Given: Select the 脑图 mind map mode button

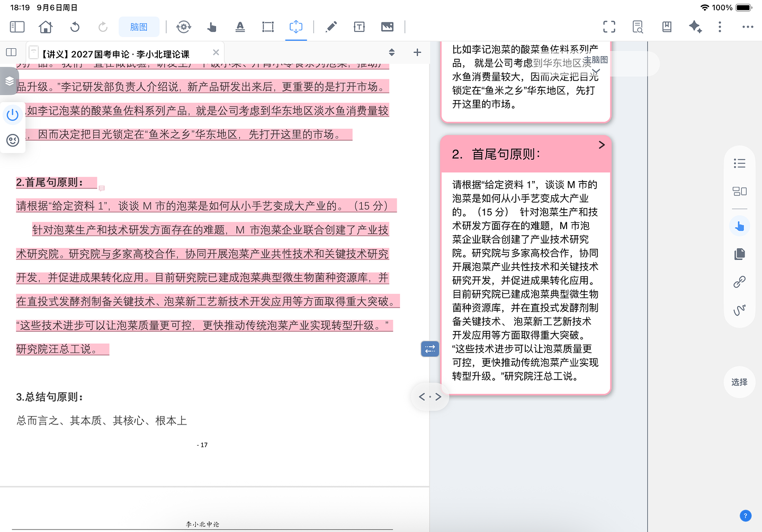Looking at the screenshot, I should pos(139,26).
